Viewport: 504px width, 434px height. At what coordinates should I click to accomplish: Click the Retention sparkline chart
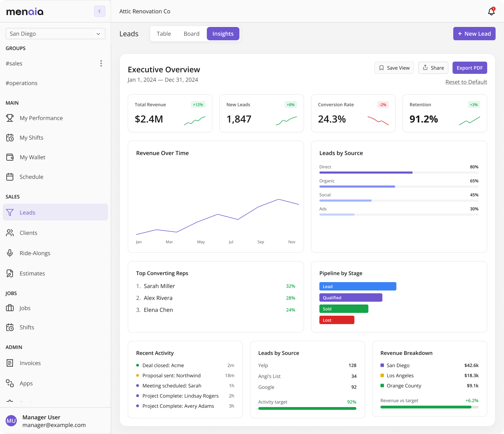coord(469,121)
